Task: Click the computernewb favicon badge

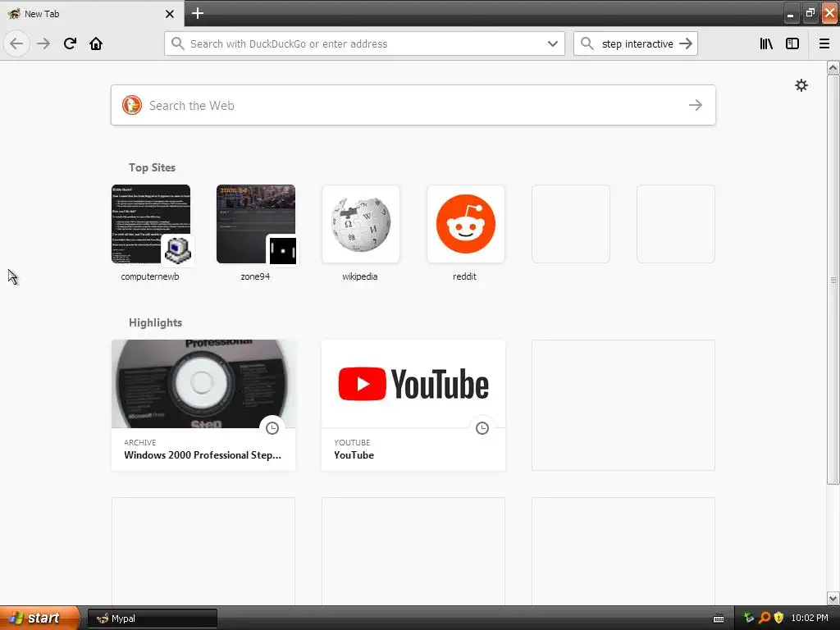Action: pos(177,250)
